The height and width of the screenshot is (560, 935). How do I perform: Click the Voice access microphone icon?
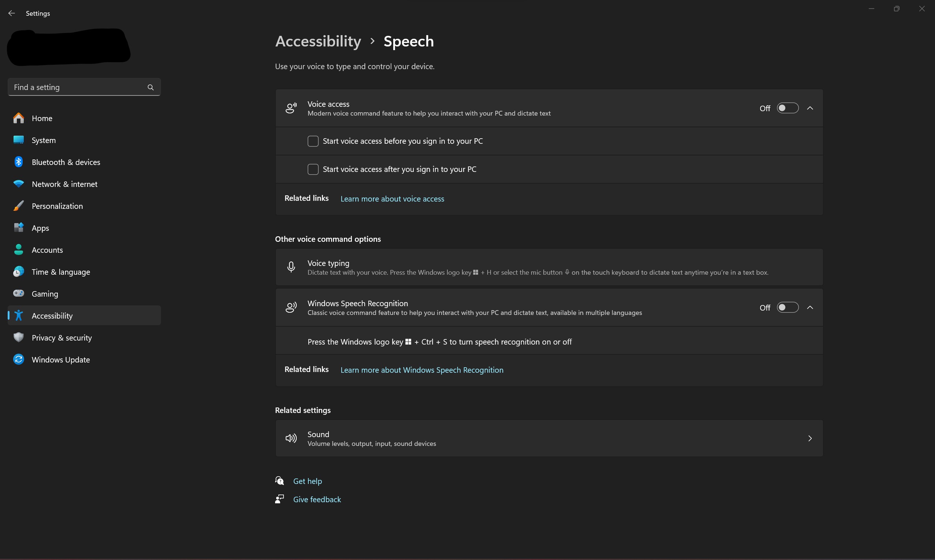pyautogui.click(x=291, y=108)
